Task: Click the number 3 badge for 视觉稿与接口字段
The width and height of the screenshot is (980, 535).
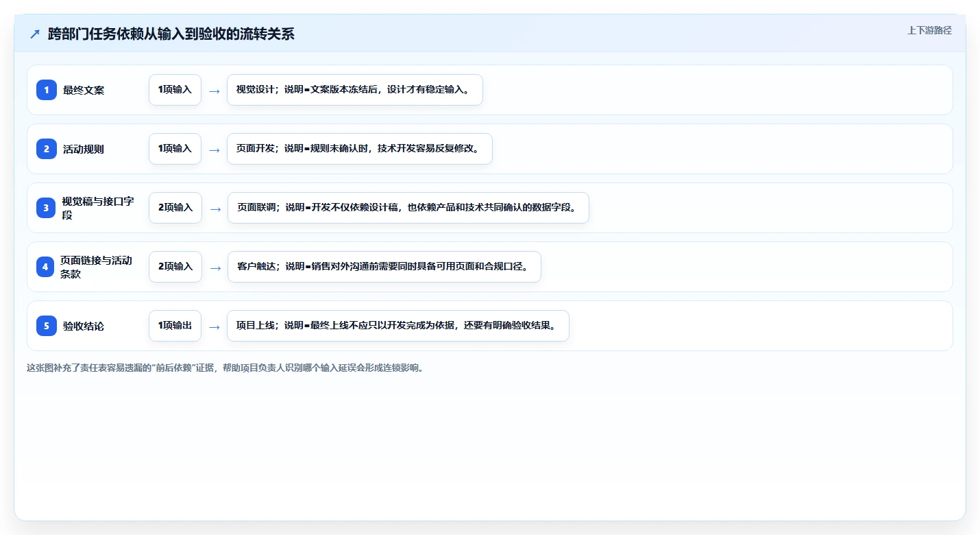Action: [x=46, y=208]
